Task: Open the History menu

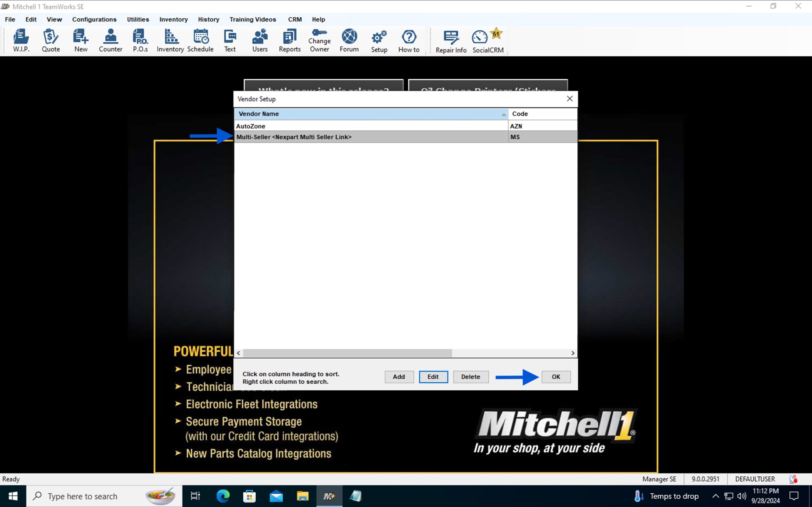Action: coord(208,19)
